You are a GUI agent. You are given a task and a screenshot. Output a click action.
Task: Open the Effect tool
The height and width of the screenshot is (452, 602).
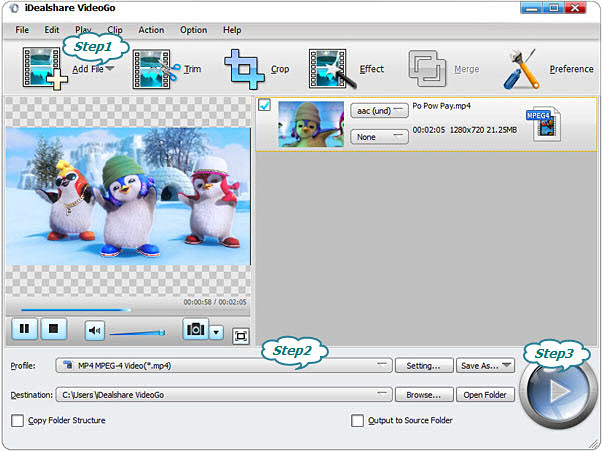tap(346, 69)
